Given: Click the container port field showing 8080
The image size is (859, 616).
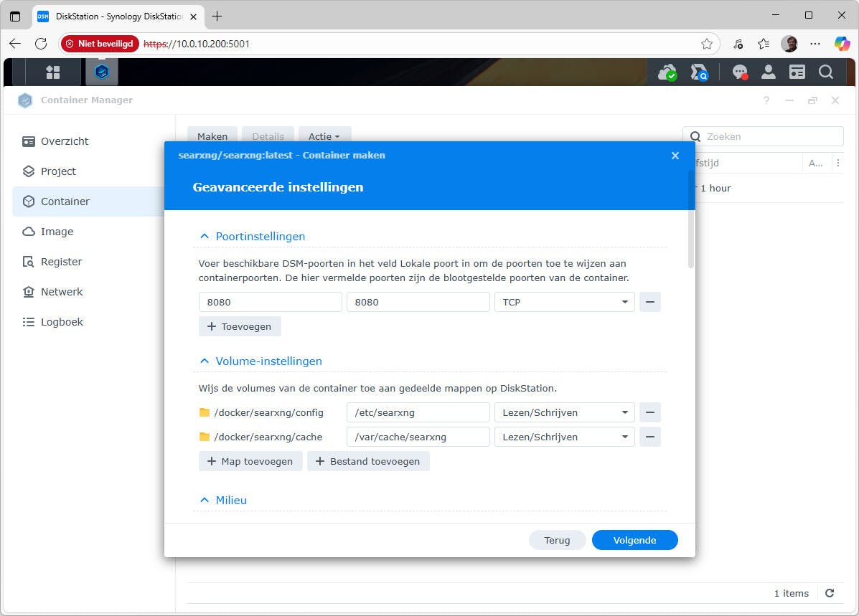Looking at the screenshot, I should click(x=418, y=302).
